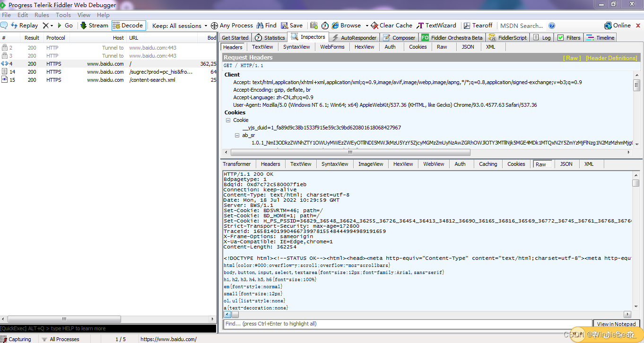Viewport: 644px width, 343px height.
Task: Select the request WebForms tab
Action: (332, 47)
